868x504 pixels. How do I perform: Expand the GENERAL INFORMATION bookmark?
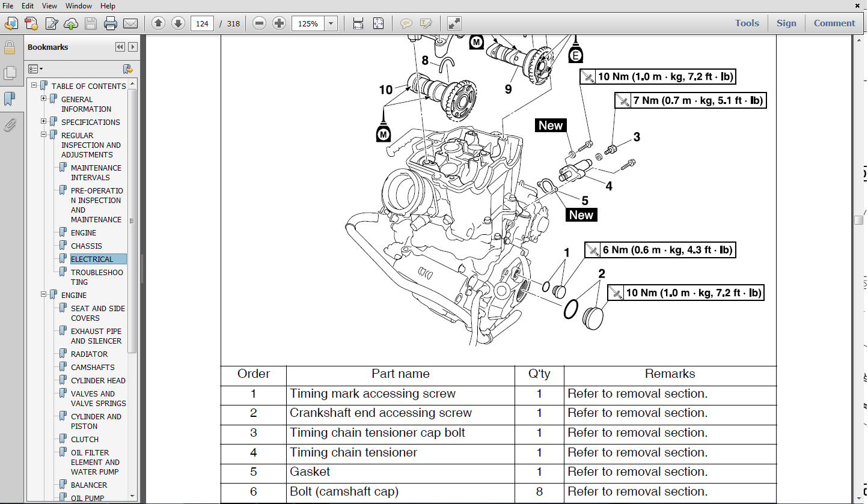[x=44, y=99]
